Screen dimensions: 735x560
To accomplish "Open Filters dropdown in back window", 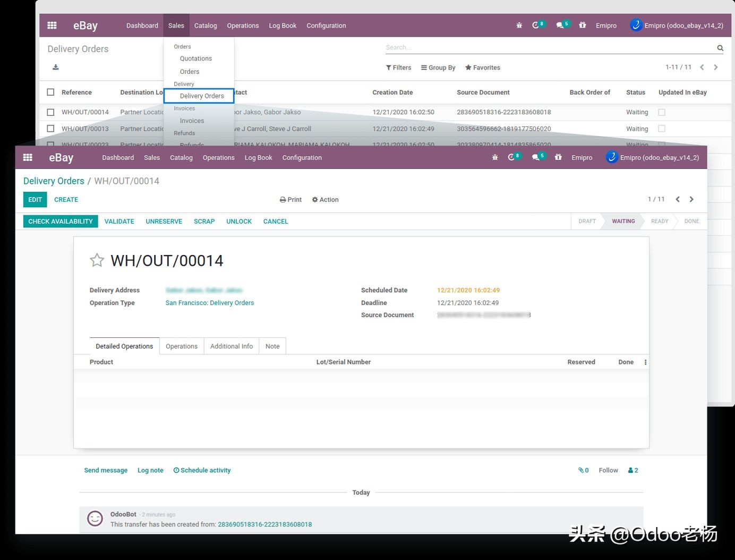I will pyautogui.click(x=398, y=67).
